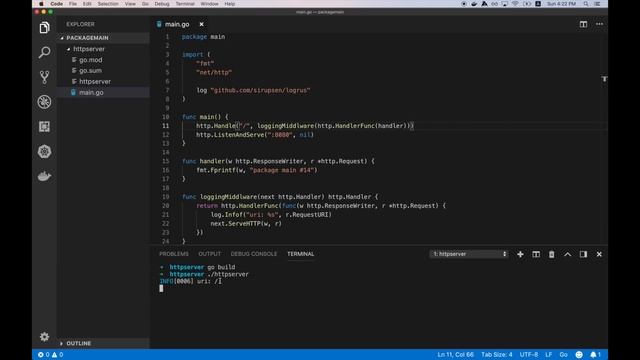The width and height of the screenshot is (640, 360).
Task: Switch to the DEBUG CONSOLE tab
Action: [x=254, y=254]
